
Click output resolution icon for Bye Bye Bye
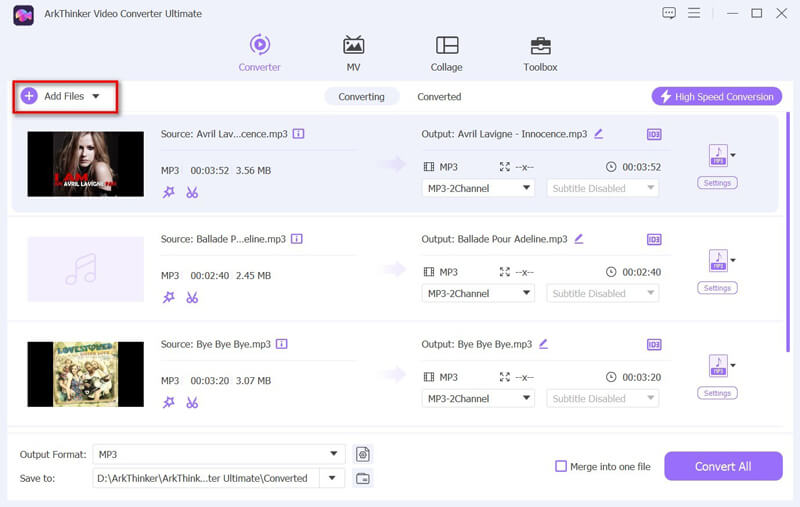505,377
